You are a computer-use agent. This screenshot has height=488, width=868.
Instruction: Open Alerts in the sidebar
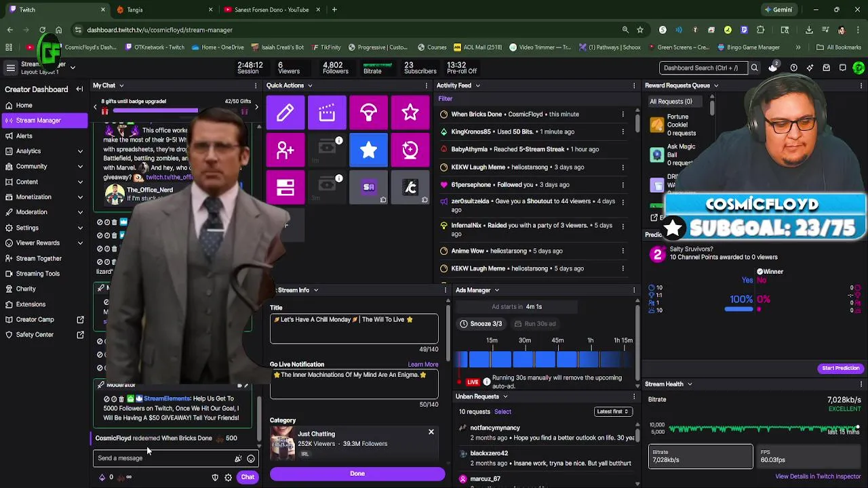(x=43, y=136)
